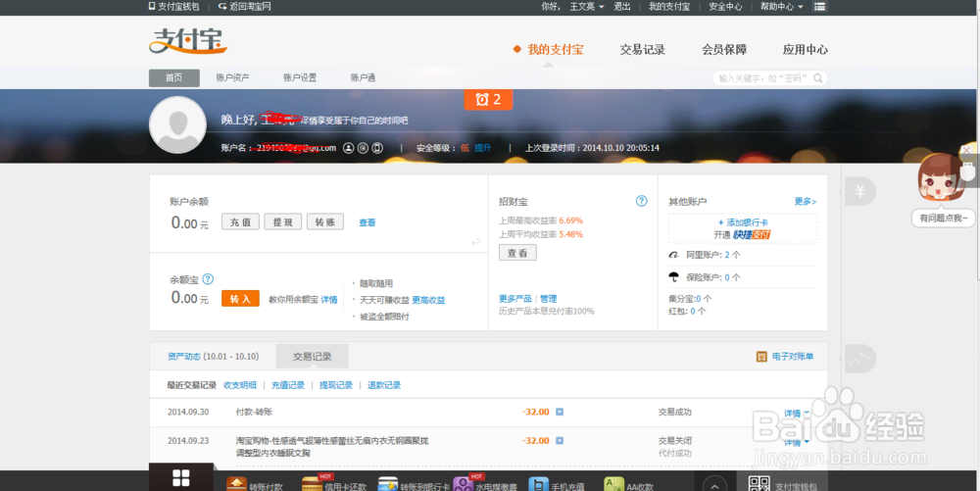Open the 我的支付宝 main nav tab
Screen dimensions: 980x491
pyautogui.click(x=555, y=49)
